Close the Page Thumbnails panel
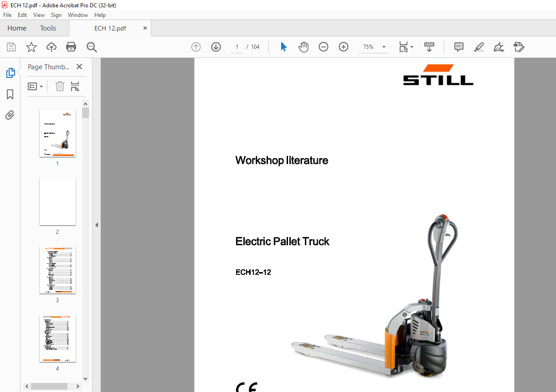556x392 pixels. [x=79, y=67]
